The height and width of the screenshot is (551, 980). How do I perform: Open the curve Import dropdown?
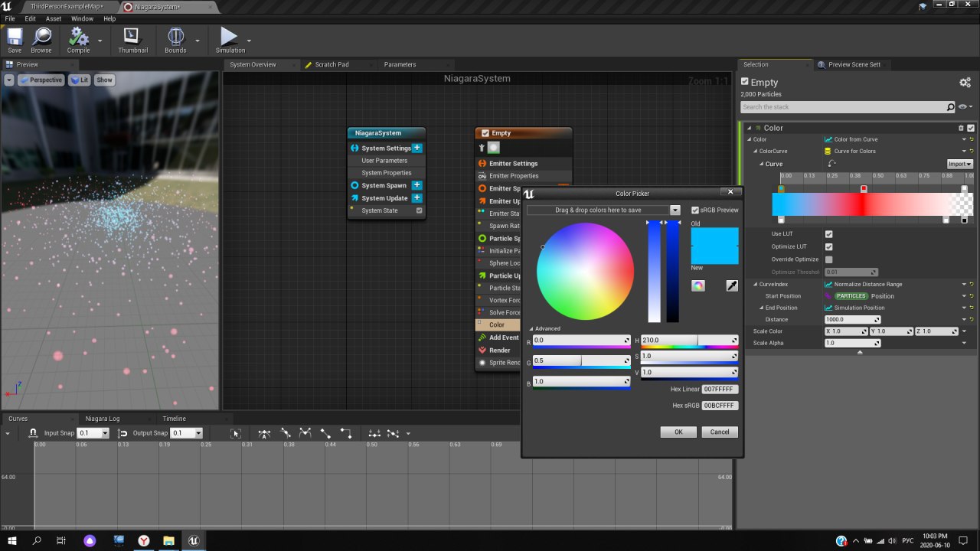pos(960,164)
